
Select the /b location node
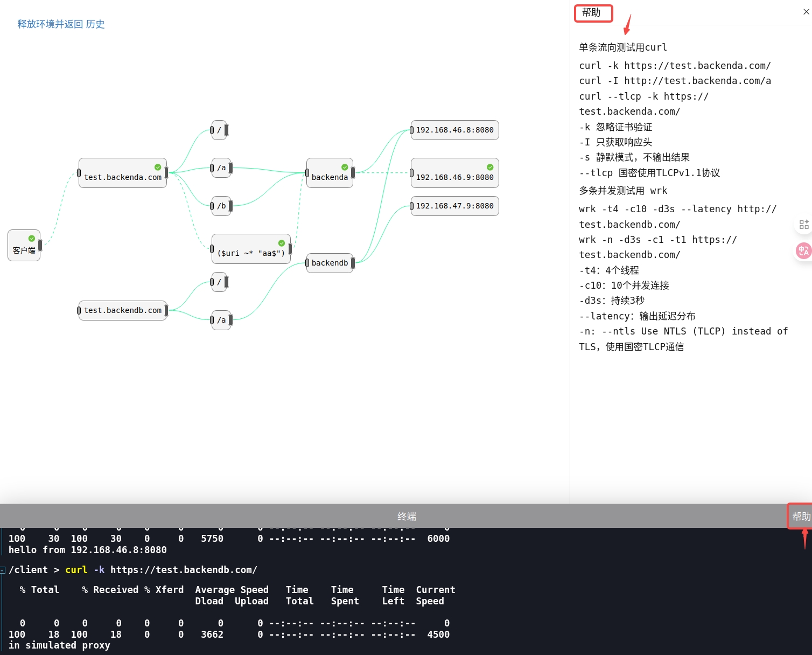(x=221, y=206)
